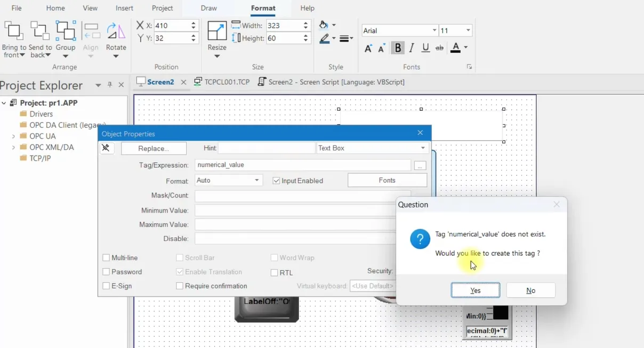This screenshot has width=644, height=348.
Task: Click No in the Question dialog
Action: coord(531,290)
